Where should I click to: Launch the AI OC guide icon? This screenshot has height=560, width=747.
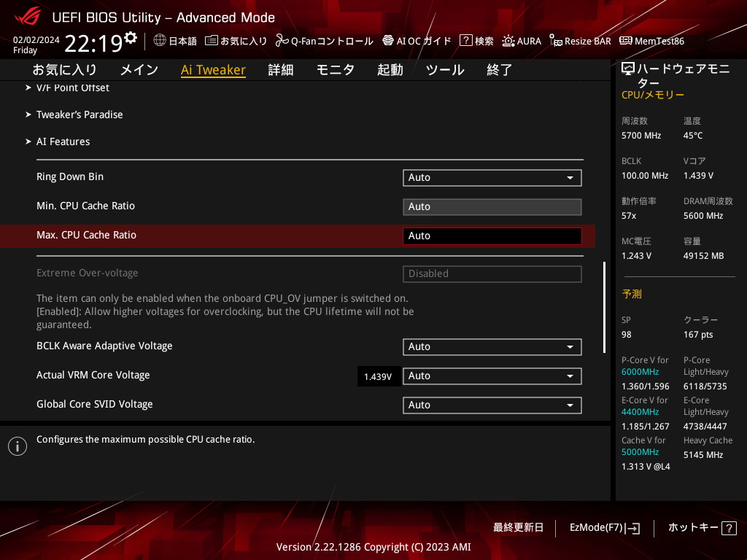point(388,41)
